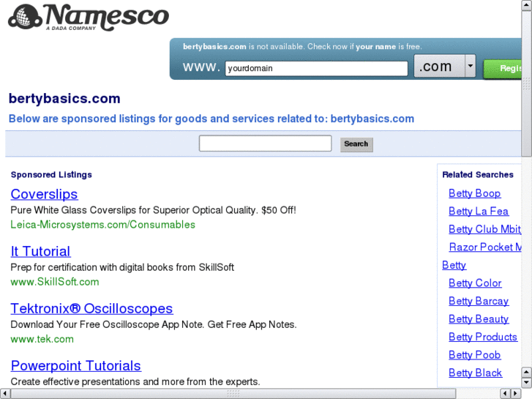Open the Tektronix Oscilloscopes listing
The width and height of the screenshot is (532, 399).
coord(91,308)
